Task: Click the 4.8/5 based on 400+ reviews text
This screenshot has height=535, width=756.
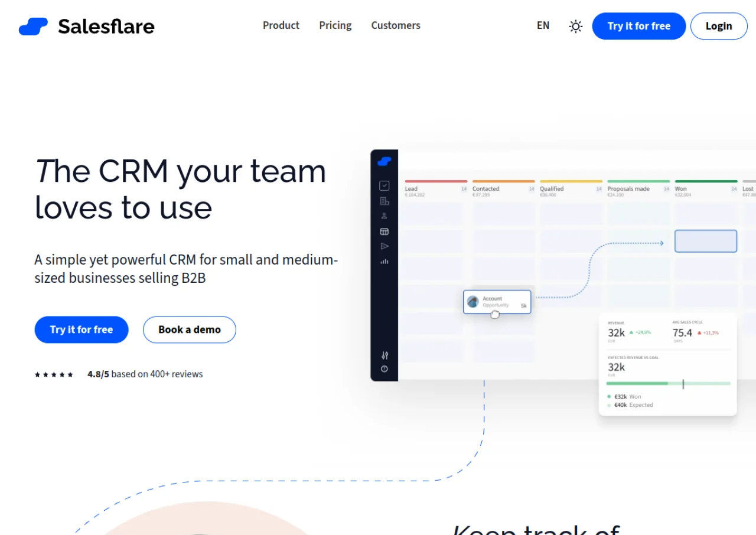Action: point(145,374)
